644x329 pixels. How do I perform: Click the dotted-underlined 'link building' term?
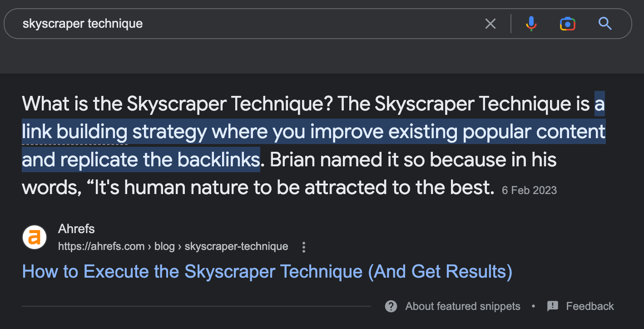(74, 132)
